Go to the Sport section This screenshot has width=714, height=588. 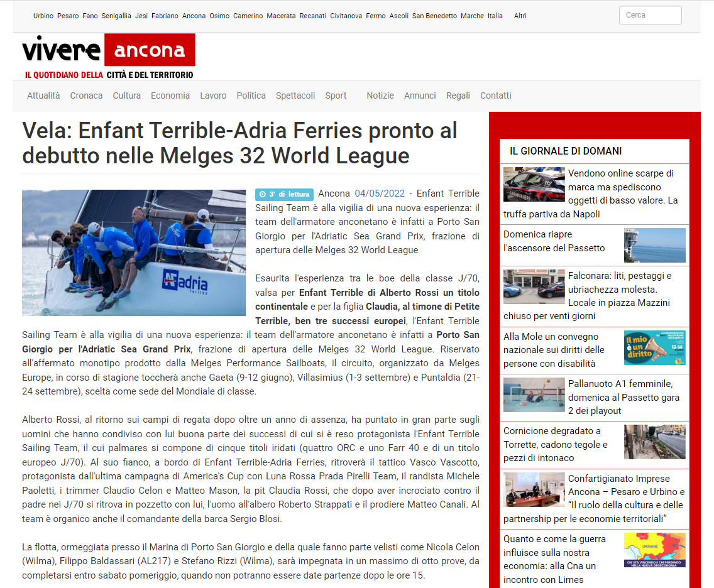point(336,95)
